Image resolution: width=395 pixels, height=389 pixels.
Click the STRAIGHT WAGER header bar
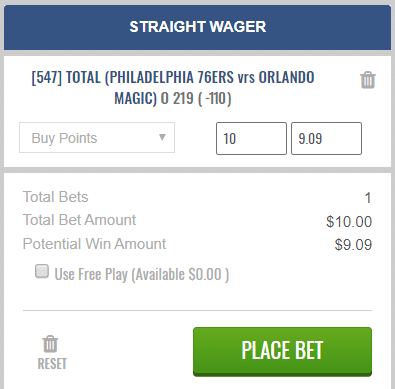tap(197, 27)
